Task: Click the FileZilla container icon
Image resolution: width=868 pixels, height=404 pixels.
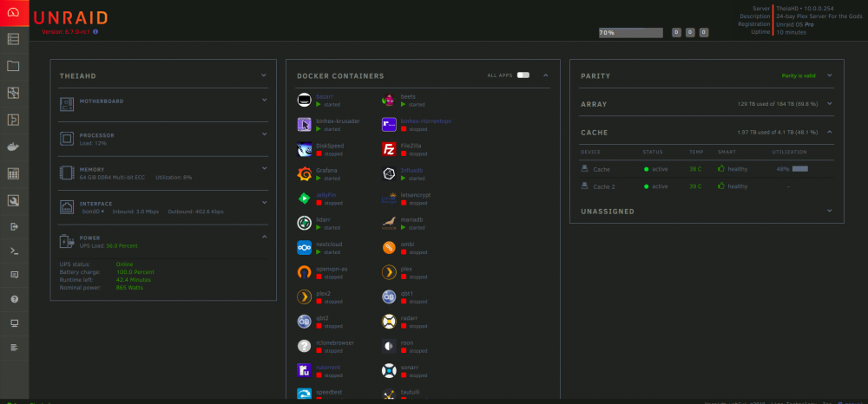Action: 389,149
